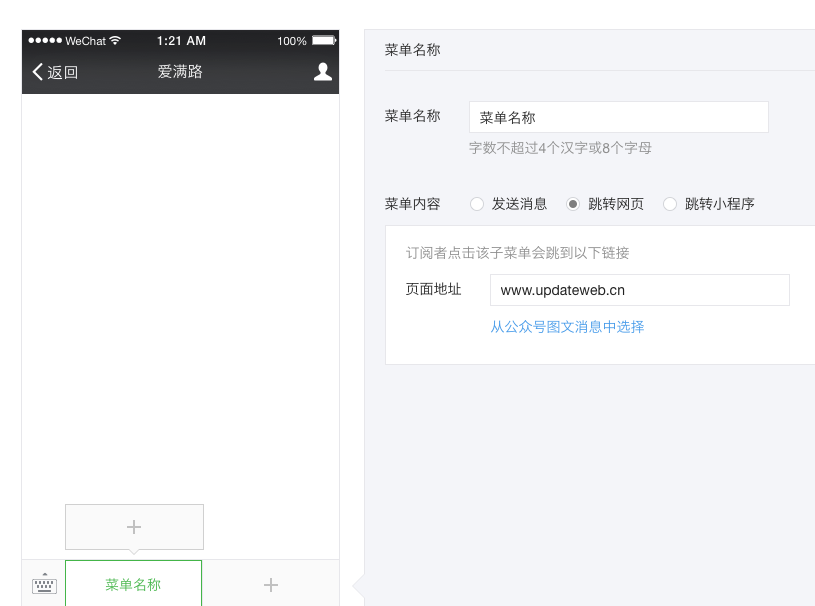Viewport: 815px width, 606px height.
Task: Select the 发送消息 radio option
Action: tap(476, 204)
